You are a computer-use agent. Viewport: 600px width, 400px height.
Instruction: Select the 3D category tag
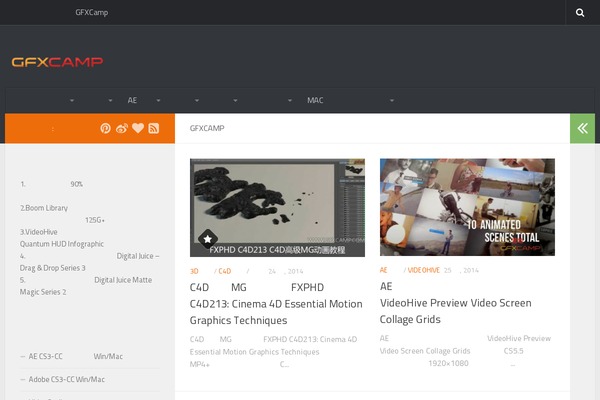click(194, 271)
